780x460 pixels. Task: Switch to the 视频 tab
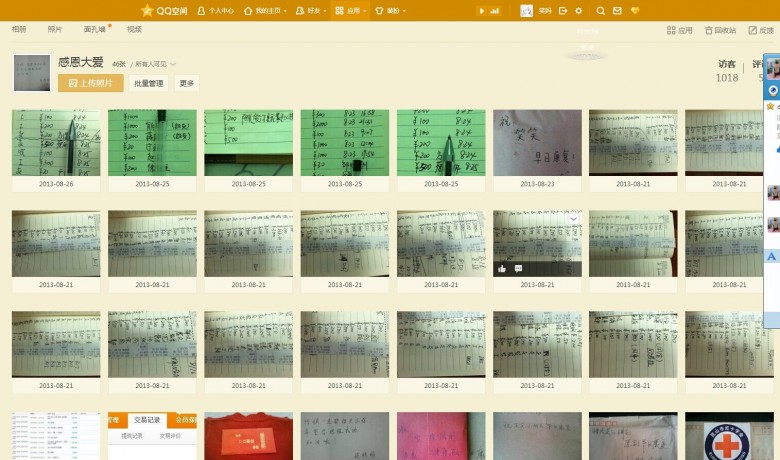click(x=134, y=30)
